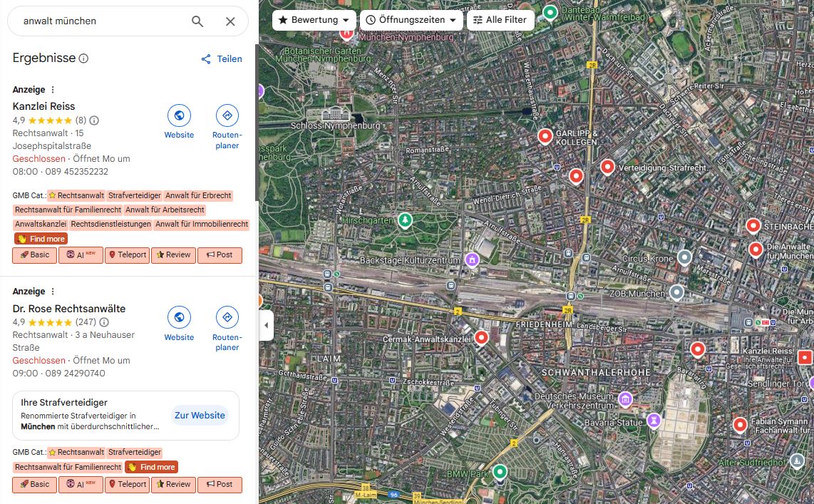The height and width of the screenshot is (504, 814).
Task: Click the info icon beside Kanzlei Reiss rating
Action: [x=94, y=120]
